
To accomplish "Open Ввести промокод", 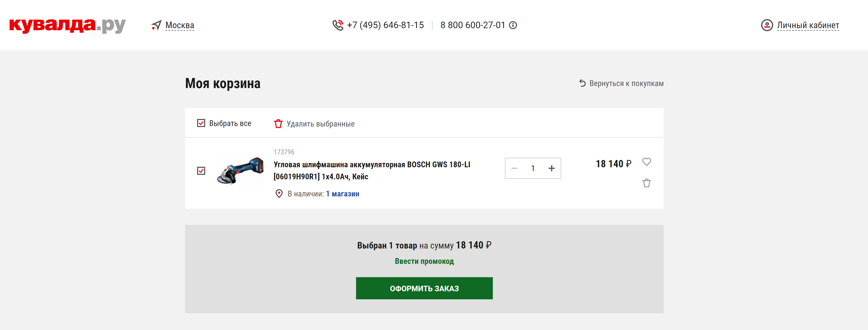I will pos(424,261).
